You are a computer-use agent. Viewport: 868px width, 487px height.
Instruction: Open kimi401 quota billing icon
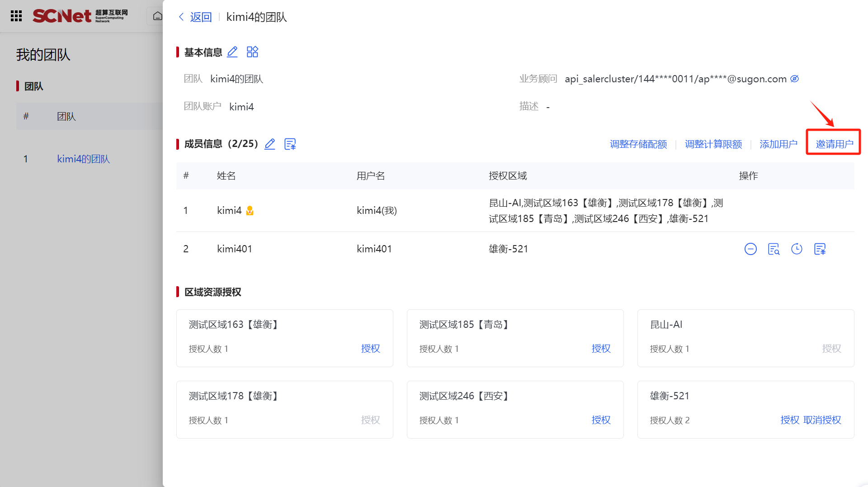pos(820,249)
